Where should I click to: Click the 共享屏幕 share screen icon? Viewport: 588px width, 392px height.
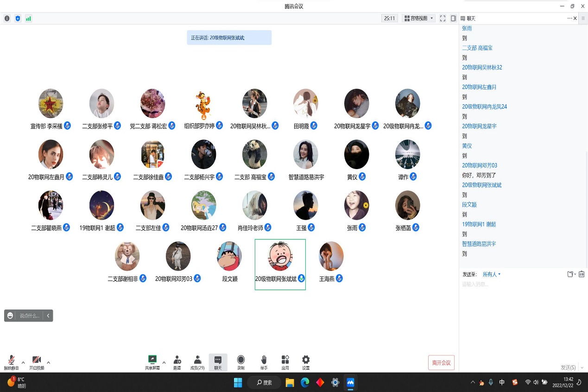click(x=152, y=360)
